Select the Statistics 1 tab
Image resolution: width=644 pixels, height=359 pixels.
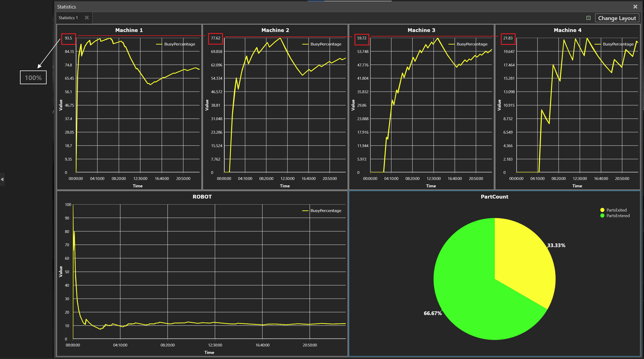pos(68,18)
